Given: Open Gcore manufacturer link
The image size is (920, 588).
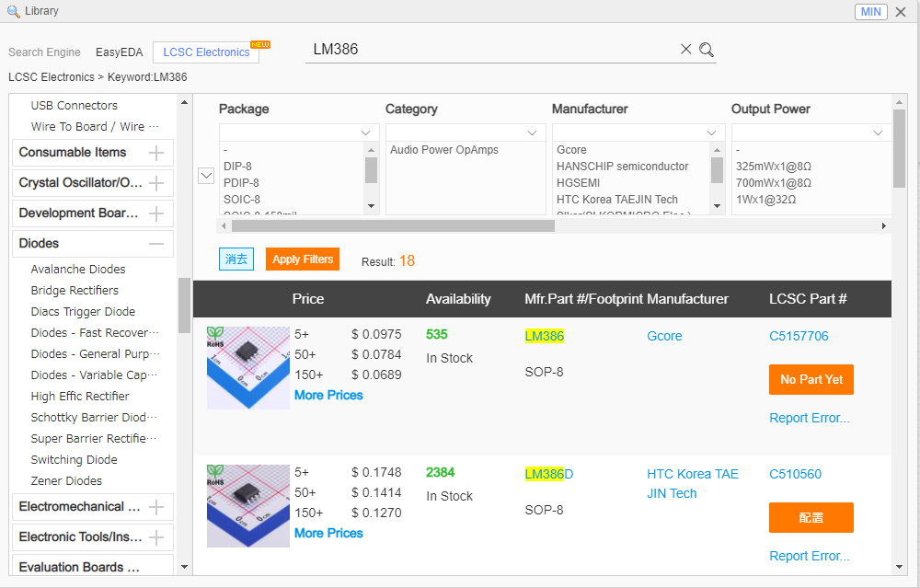Looking at the screenshot, I should pyautogui.click(x=664, y=336).
